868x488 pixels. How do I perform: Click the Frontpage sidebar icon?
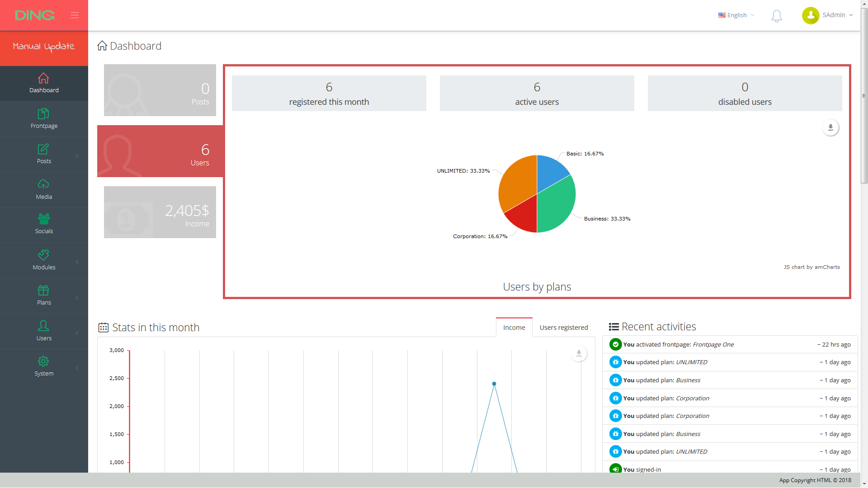tap(43, 114)
